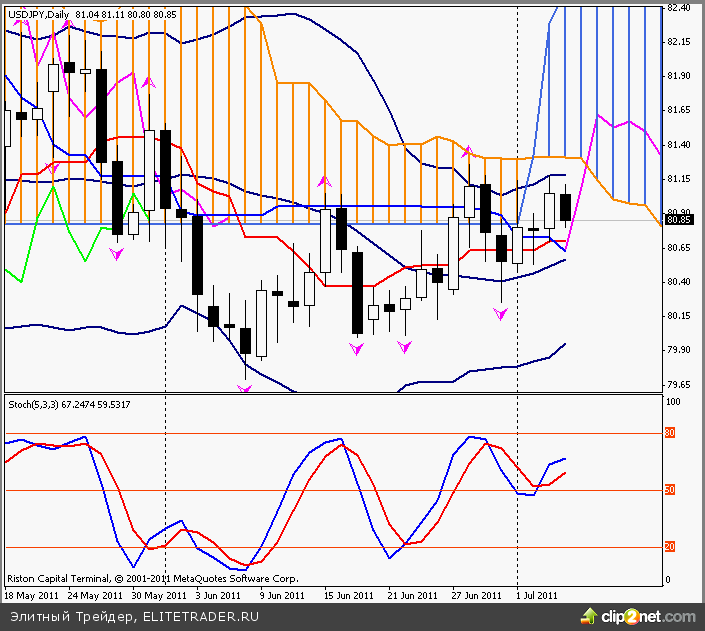
Task: Select the up fractal arrow above 27 Jun candle
Action: [x=466, y=152]
